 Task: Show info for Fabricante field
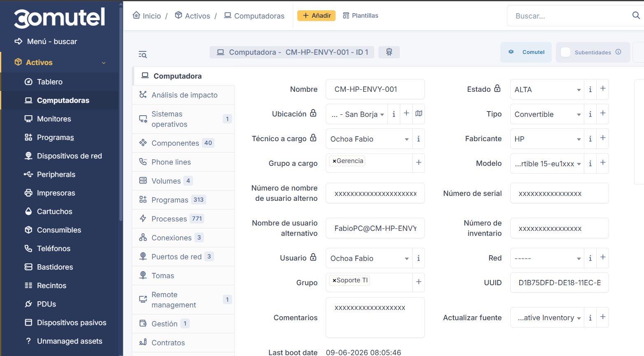tap(590, 139)
